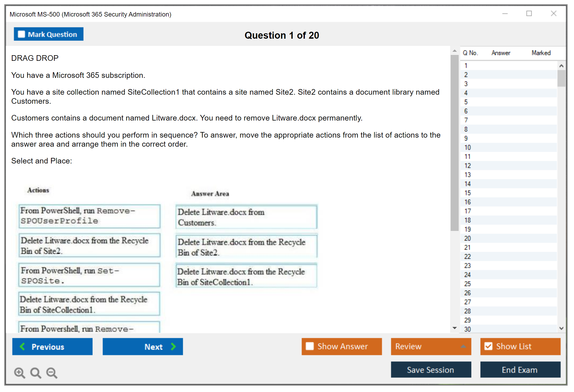This screenshot has width=574, height=392.
Task: Click the question pane scroll-down arrow
Action: (x=455, y=328)
